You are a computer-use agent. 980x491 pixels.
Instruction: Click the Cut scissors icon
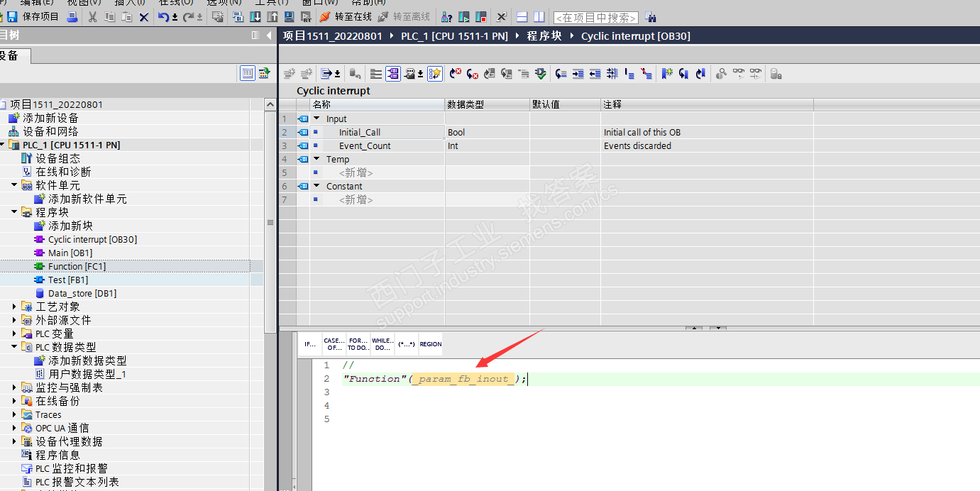click(x=92, y=16)
